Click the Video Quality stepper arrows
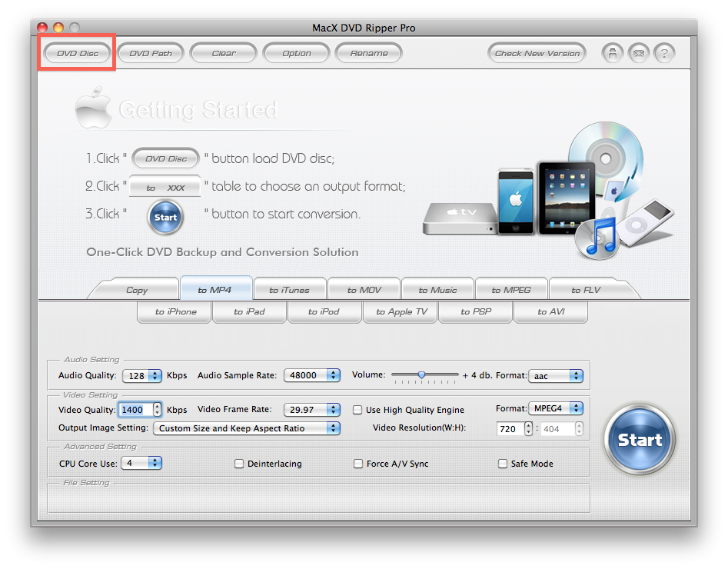Screen dimensions: 728x569 [x=158, y=409]
